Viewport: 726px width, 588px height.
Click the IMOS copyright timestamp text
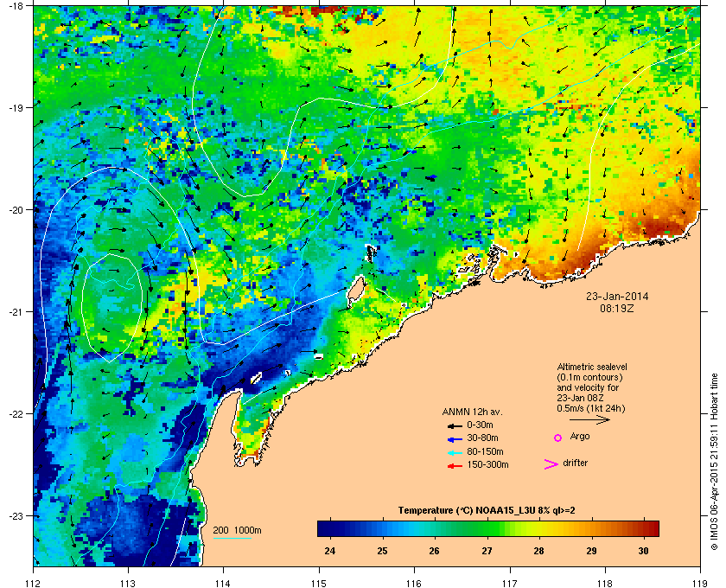[x=714, y=463]
